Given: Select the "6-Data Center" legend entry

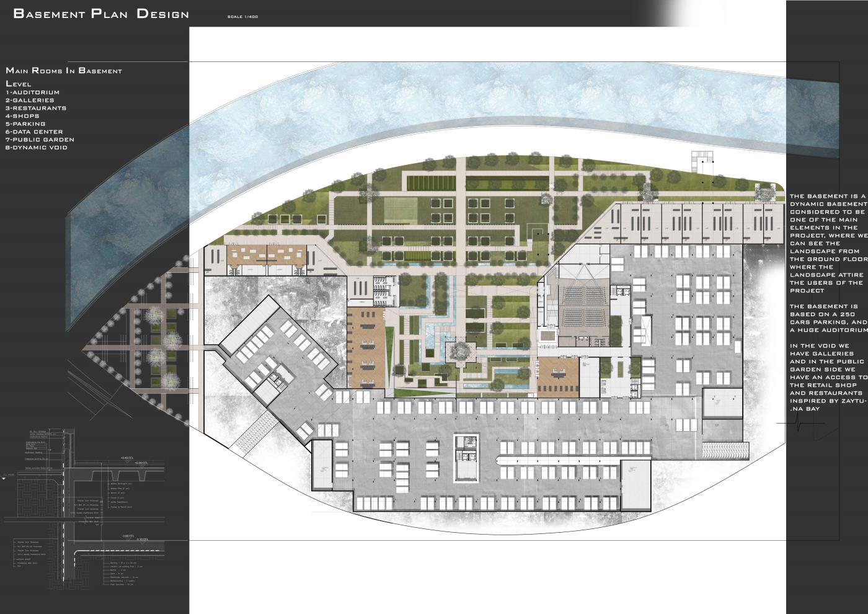Looking at the screenshot, I should pyautogui.click(x=34, y=131).
